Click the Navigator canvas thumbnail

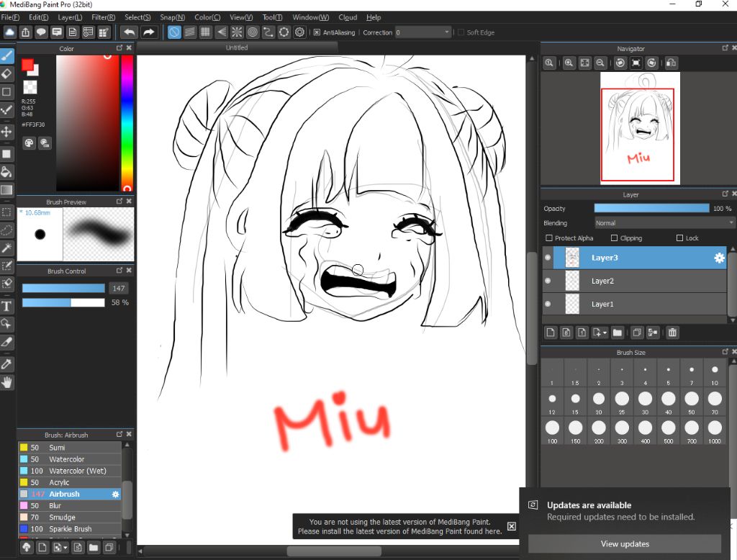click(x=640, y=128)
